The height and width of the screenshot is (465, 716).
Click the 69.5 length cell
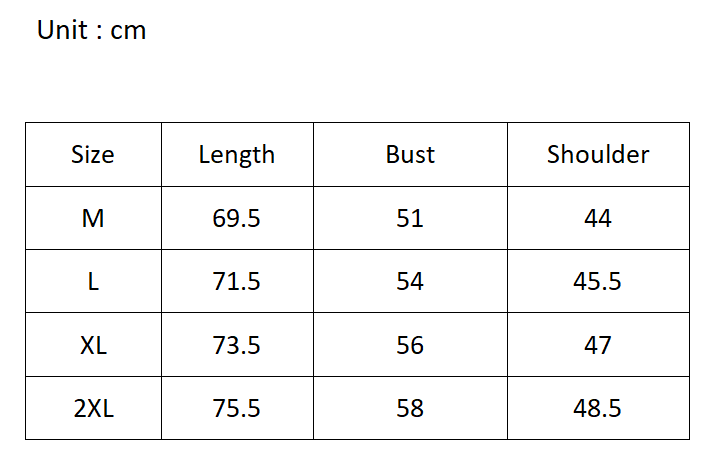237,218
